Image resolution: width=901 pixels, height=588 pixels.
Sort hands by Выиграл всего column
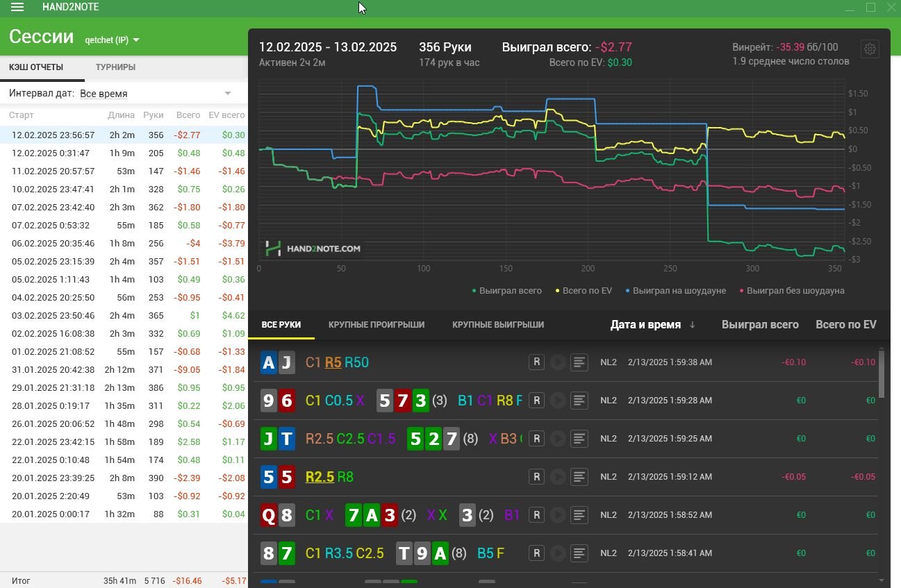coord(760,324)
